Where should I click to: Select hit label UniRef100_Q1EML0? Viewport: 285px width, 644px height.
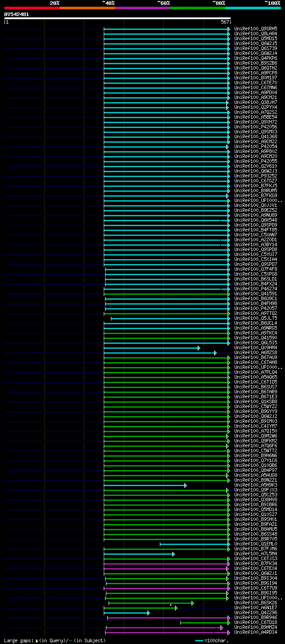tap(256, 544)
